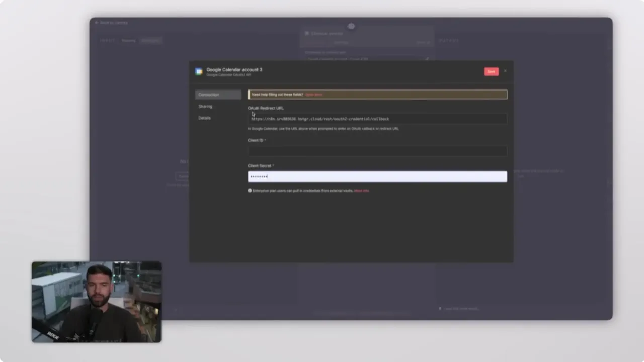The height and width of the screenshot is (362, 644).
Task: Click into the Client Secret field
Action: point(377,176)
